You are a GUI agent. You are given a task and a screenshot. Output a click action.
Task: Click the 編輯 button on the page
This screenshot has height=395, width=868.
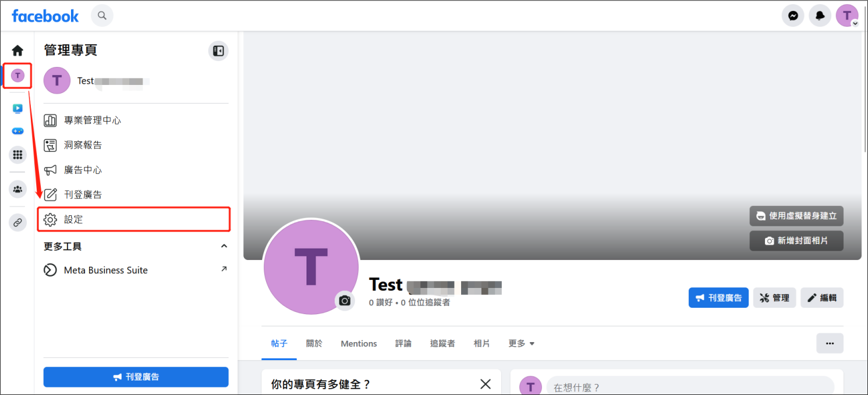tap(821, 297)
